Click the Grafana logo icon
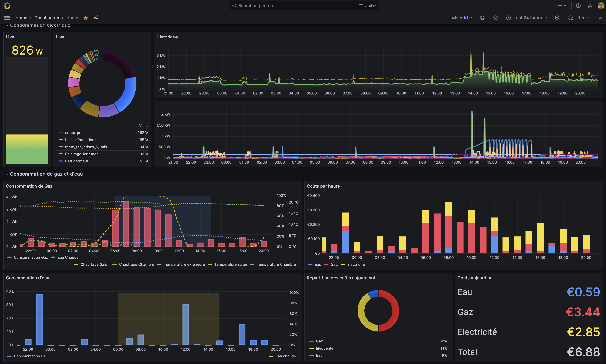Screen dimensions: 606x364 pos(7,5)
